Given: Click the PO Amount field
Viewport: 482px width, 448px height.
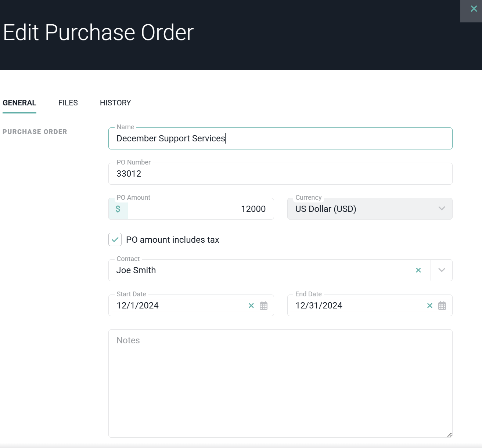Looking at the screenshot, I should tap(200, 209).
